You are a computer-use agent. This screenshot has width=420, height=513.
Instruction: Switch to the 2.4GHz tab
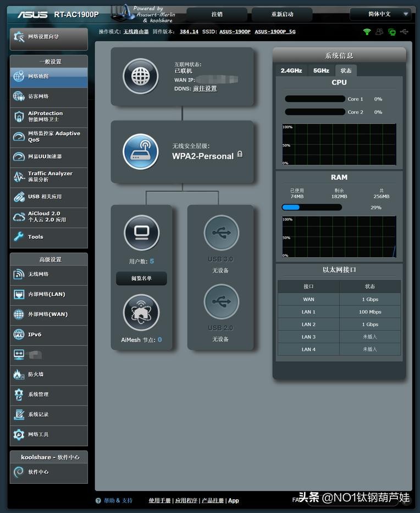point(291,71)
